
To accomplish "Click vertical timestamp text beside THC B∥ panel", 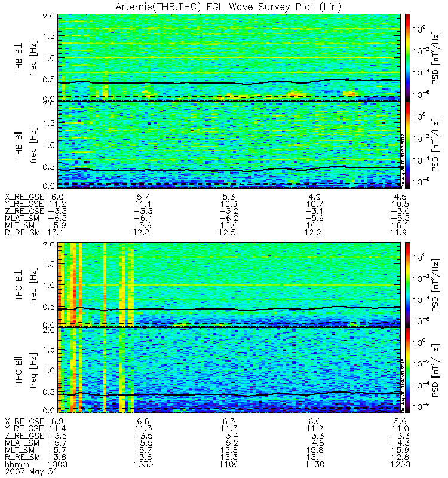I will tap(403, 385).
